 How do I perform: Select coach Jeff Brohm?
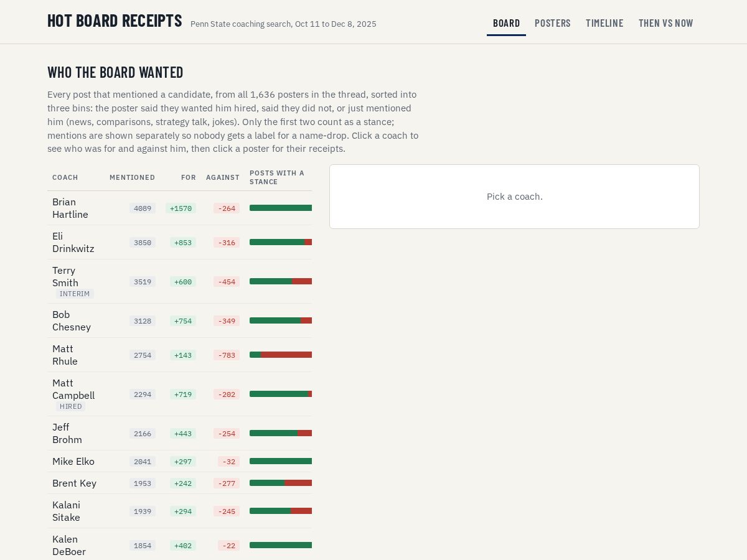click(179, 433)
